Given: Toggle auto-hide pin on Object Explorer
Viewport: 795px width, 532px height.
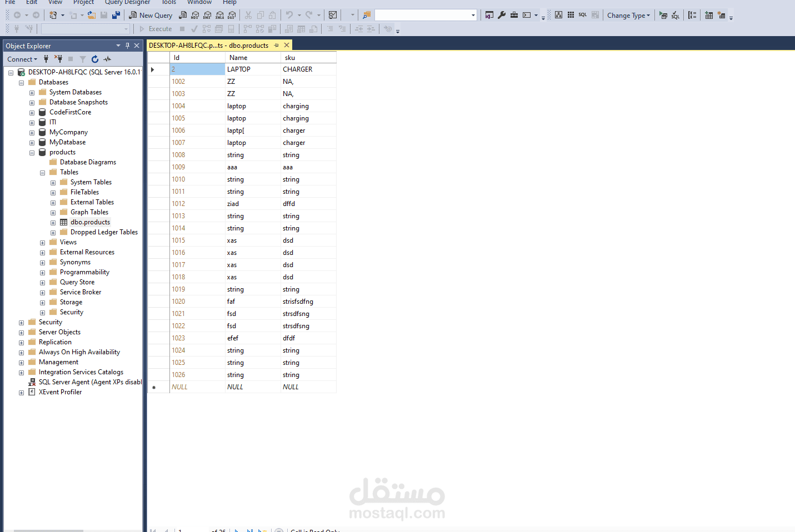Looking at the screenshot, I should (x=127, y=46).
